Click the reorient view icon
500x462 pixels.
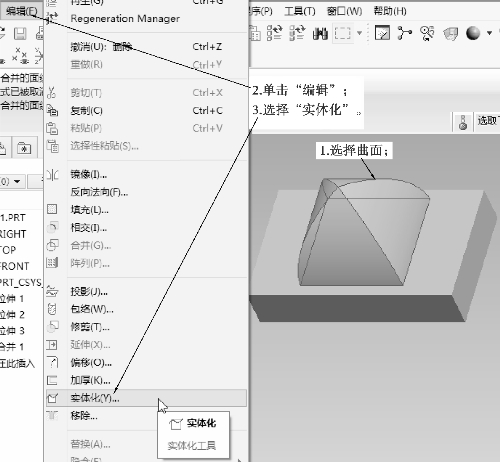427,33
